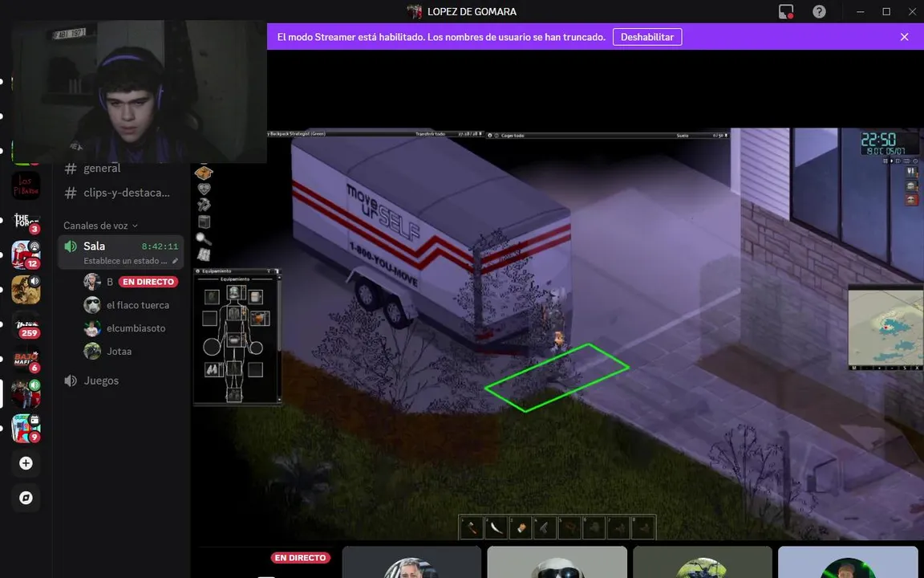The image size is (924, 578).
Task: Open the crafting hammer icon
Action: (x=204, y=205)
